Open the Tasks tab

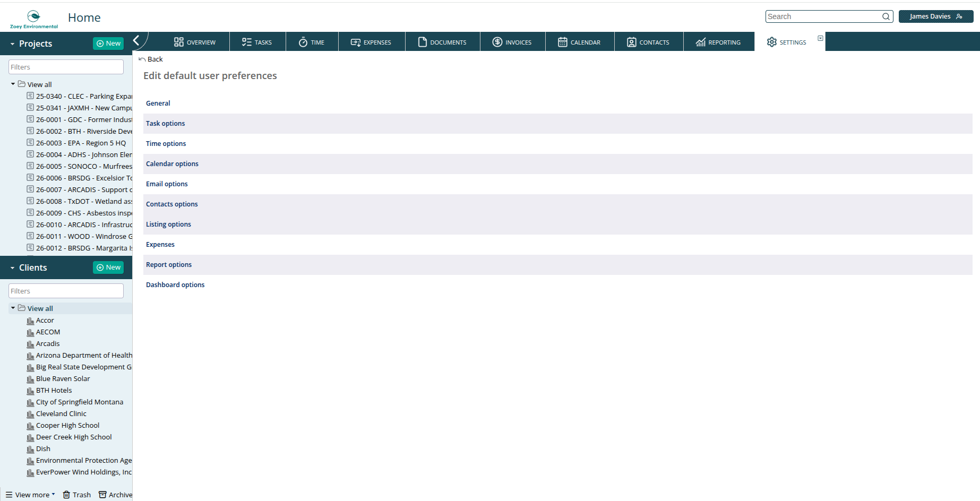coord(257,42)
